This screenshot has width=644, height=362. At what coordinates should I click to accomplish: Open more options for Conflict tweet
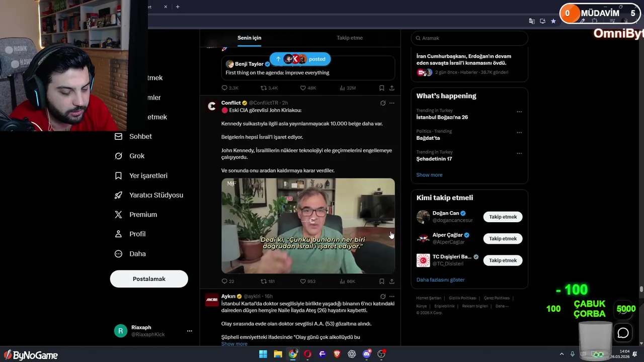pyautogui.click(x=392, y=103)
